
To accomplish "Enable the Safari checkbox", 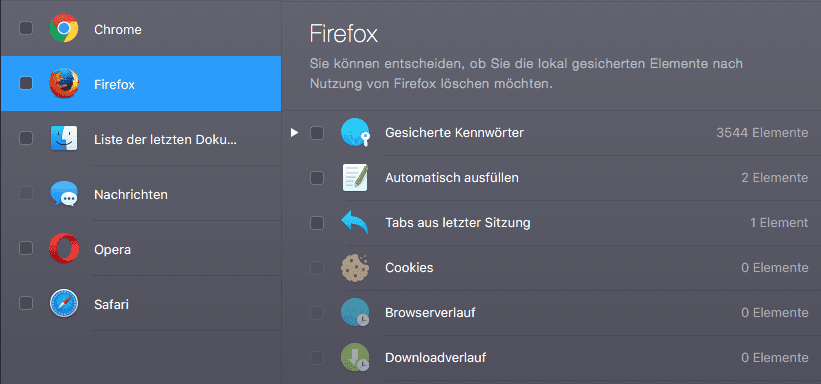I will coord(26,303).
